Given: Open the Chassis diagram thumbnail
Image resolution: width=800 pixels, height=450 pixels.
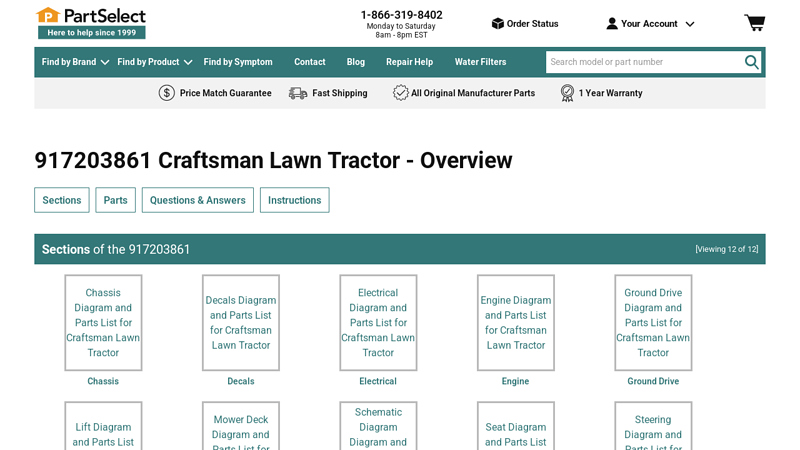Looking at the screenshot, I should point(103,322).
